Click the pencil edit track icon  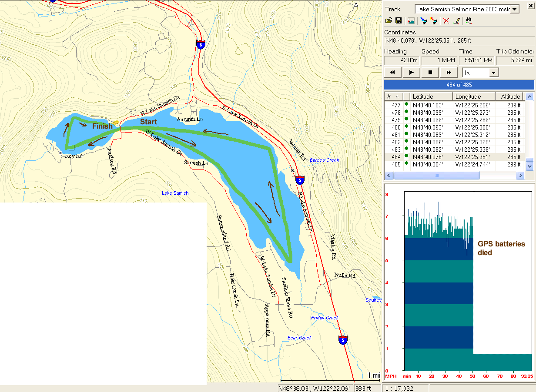tap(456, 20)
